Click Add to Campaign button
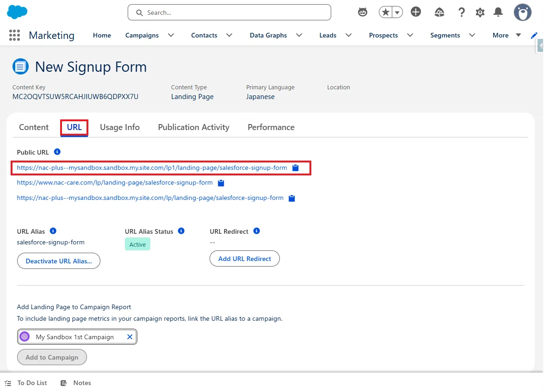 point(52,357)
